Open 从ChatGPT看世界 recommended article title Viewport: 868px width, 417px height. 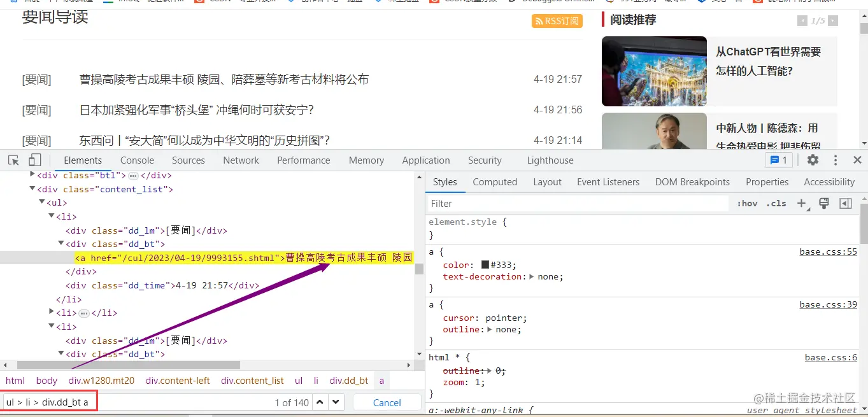coord(769,61)
